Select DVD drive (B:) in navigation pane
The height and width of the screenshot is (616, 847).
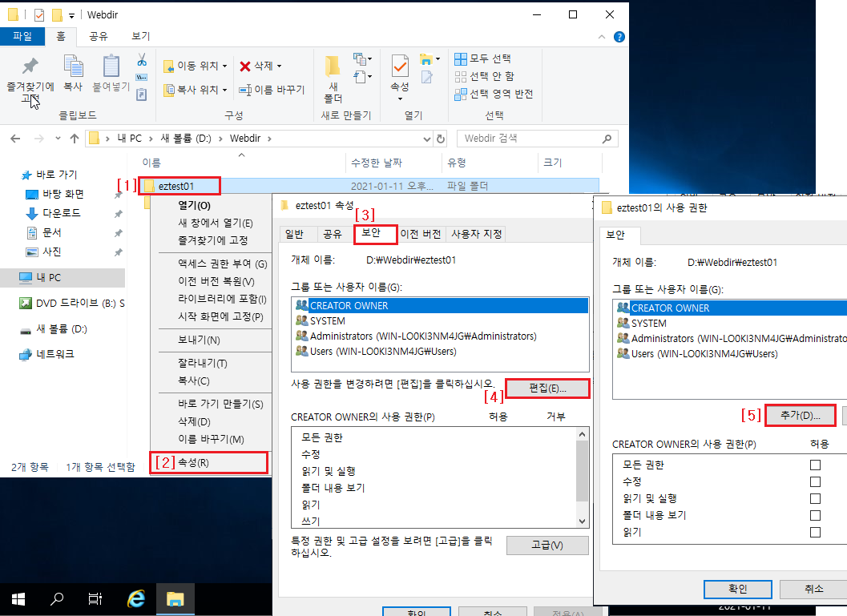pyautogui.click(x=72, y=304)
